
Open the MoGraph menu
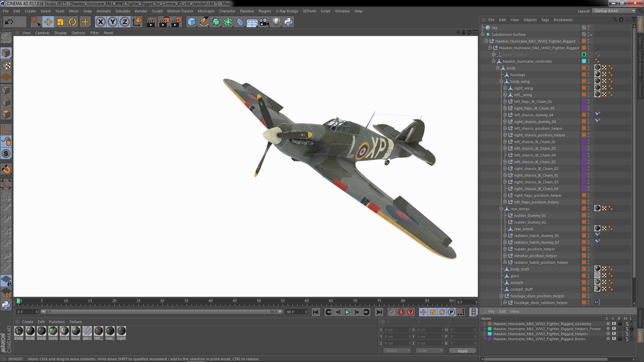(x=206, y=11)
